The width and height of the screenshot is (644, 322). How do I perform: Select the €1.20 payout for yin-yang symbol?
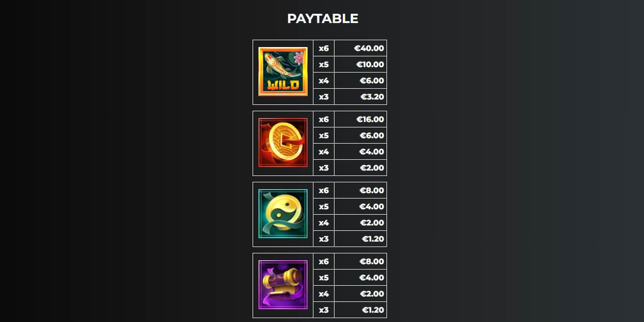pos(373,239)
